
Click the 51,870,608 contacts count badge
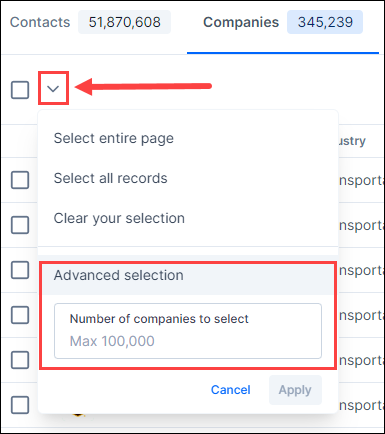click(124, 22)
